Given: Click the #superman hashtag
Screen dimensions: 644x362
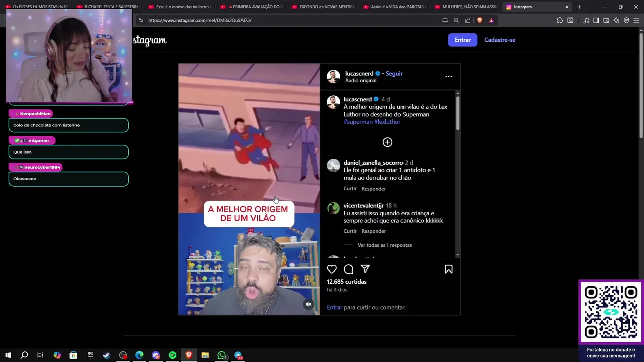Looking at the screenshot, I should (x=358, y=122).
